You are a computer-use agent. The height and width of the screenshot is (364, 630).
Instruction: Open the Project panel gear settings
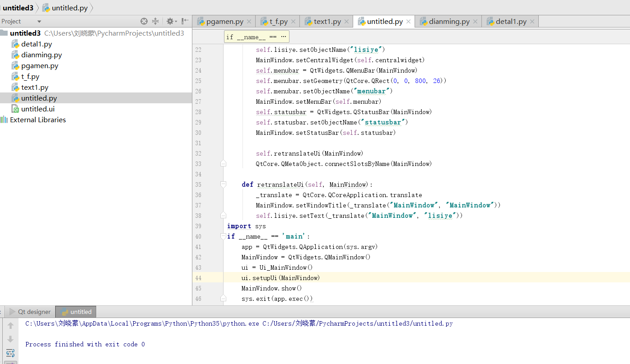[170, 21]
